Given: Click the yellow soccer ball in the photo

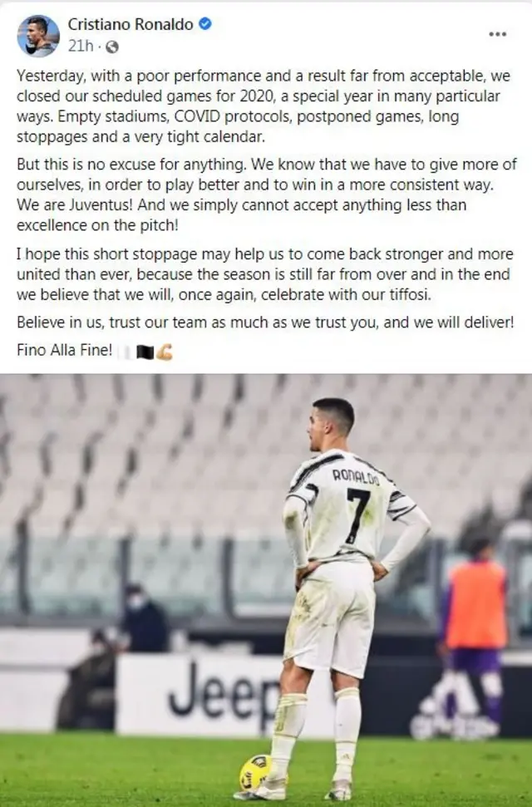Looking at the screenshot, I should point(255,773).
